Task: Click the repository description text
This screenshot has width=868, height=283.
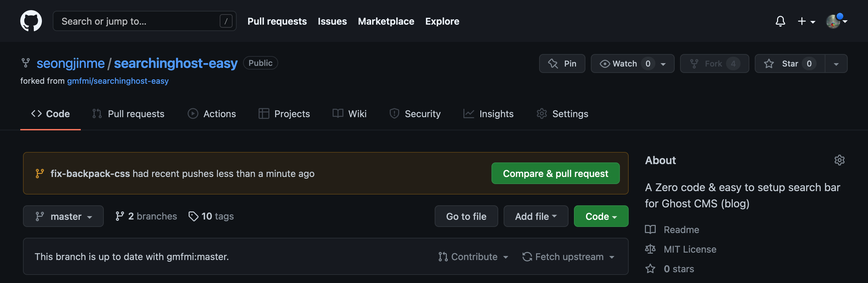Action: [742, 195]
